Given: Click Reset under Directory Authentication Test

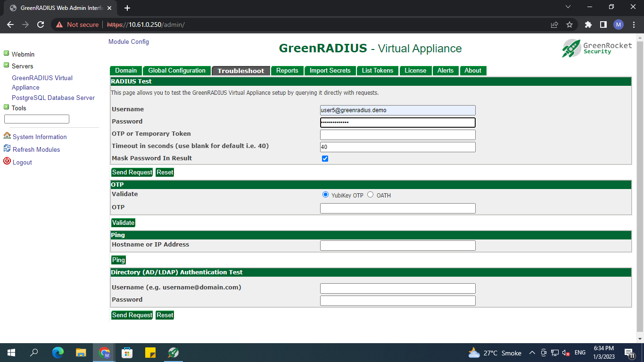Looking at the screenshot, I should (x=165, y=315).
